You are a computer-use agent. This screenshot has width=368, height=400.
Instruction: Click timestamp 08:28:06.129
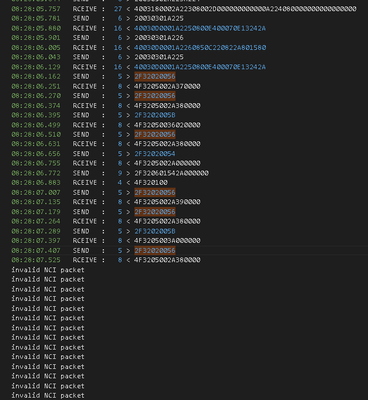(x=36, y=67)
